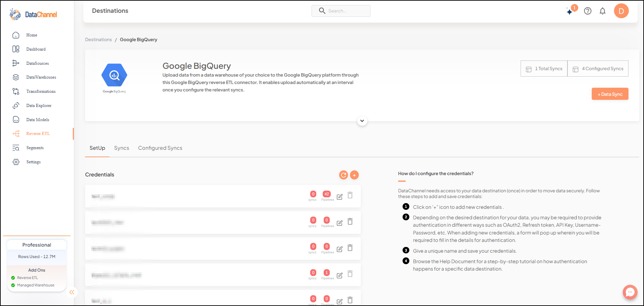Click the 1 Total Syncs button
Screen dimensions: 644x306
[544, 68]
